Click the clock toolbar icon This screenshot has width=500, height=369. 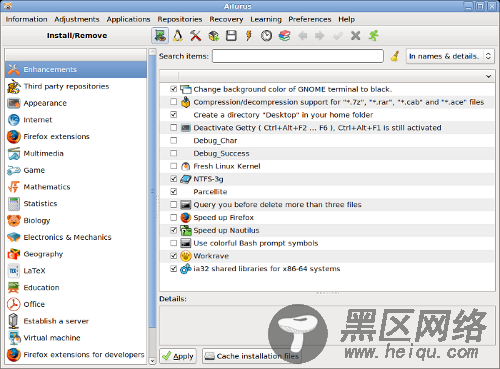pyautogui.click(x=266, y=36)
